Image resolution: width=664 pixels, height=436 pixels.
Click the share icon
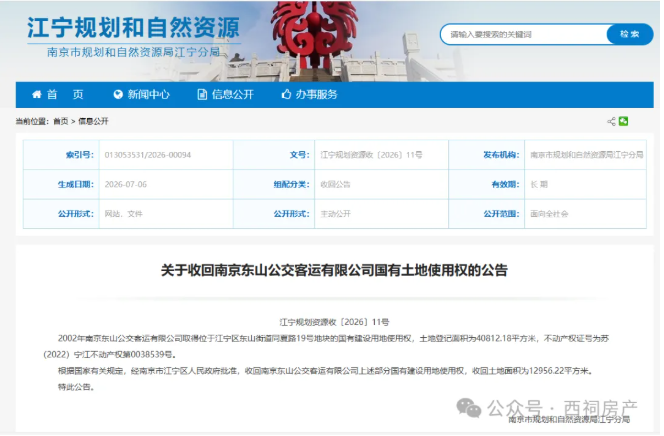click(611, 121)
